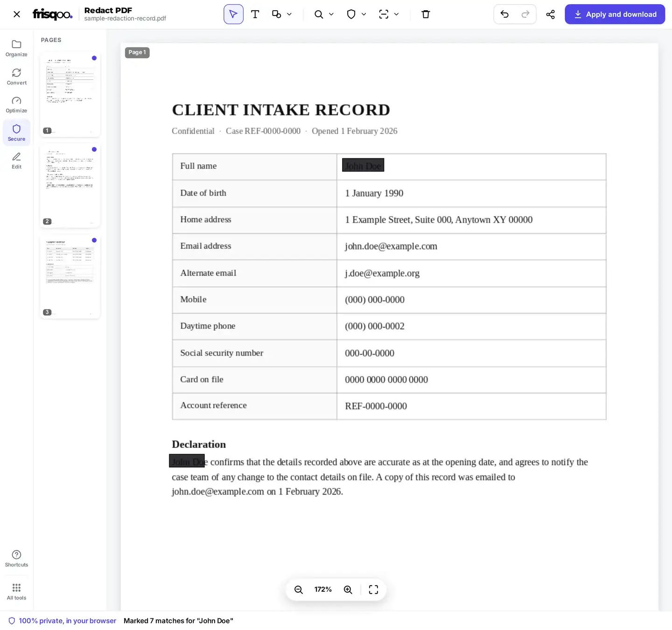This screenshot has width=672, height=630.
Task: Select the page 3 thumbnail
Action: pos(70,276)
